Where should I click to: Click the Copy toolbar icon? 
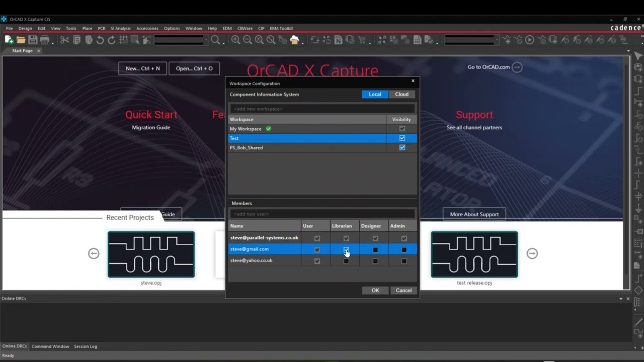point(77,40)
